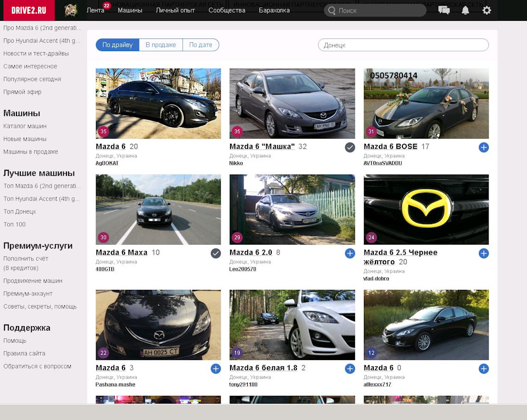Open user vlad-dobro profile link
527x420 pixels.
coord(376,278)
